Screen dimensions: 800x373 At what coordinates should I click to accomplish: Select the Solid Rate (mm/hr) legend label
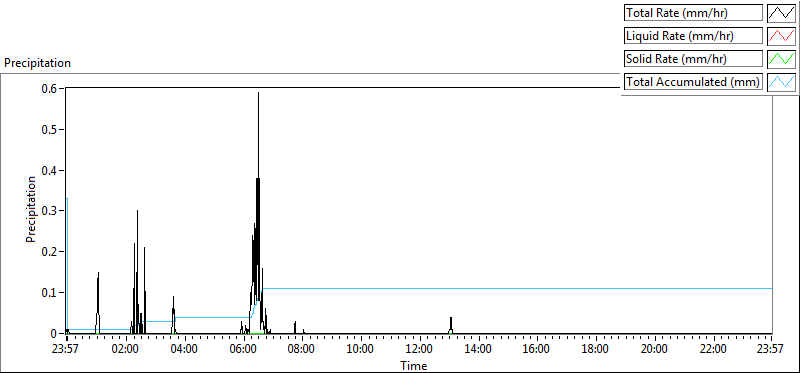coord(693,59)
